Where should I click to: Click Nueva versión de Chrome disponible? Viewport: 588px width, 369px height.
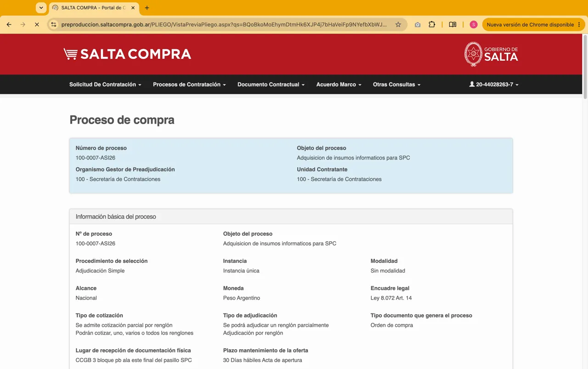pos(530,24)
